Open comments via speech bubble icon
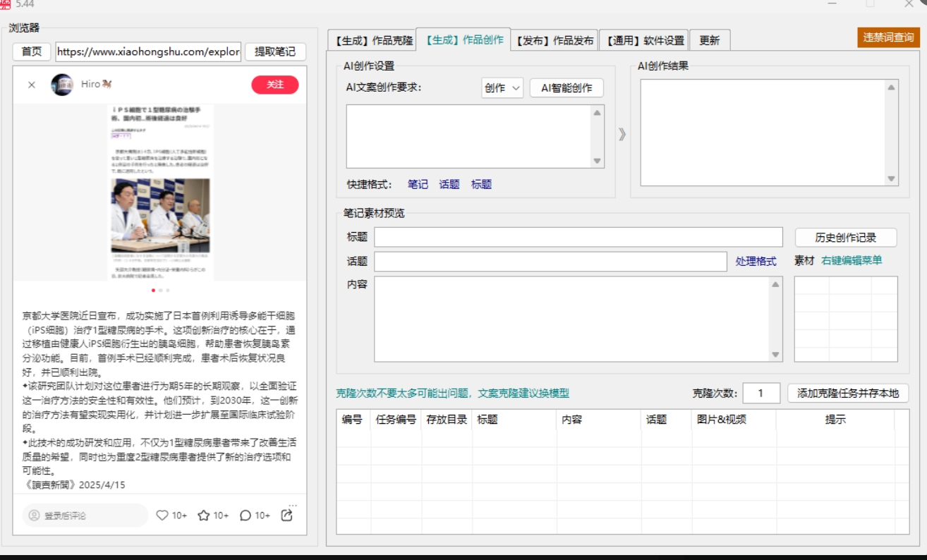Screen dimensions: 927x560 coord(246,516)
